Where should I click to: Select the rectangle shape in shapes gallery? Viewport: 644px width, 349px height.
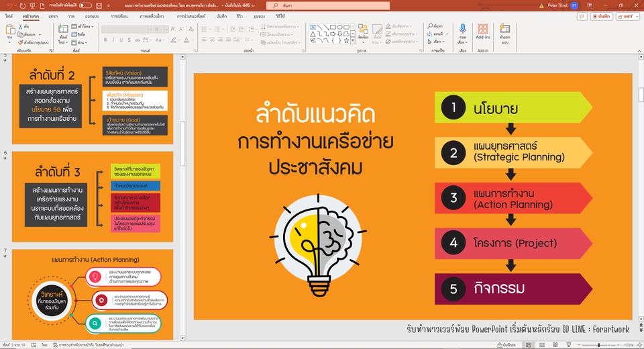pos(333,27)
